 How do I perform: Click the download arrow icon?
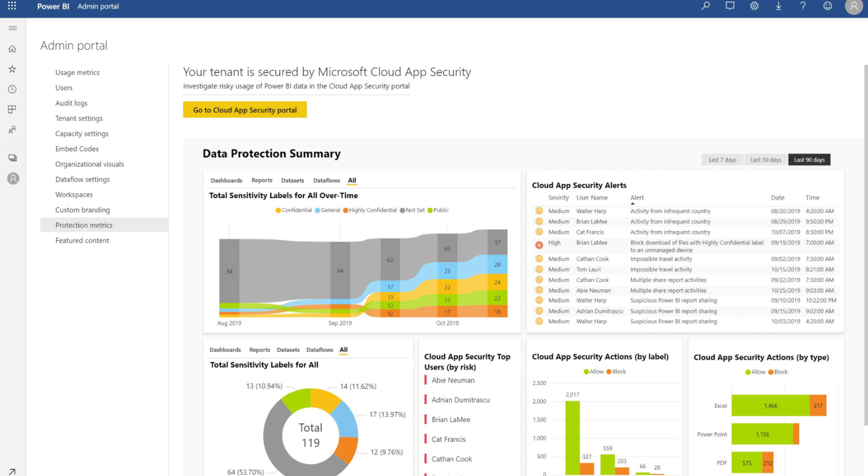(x=778, y=6)
